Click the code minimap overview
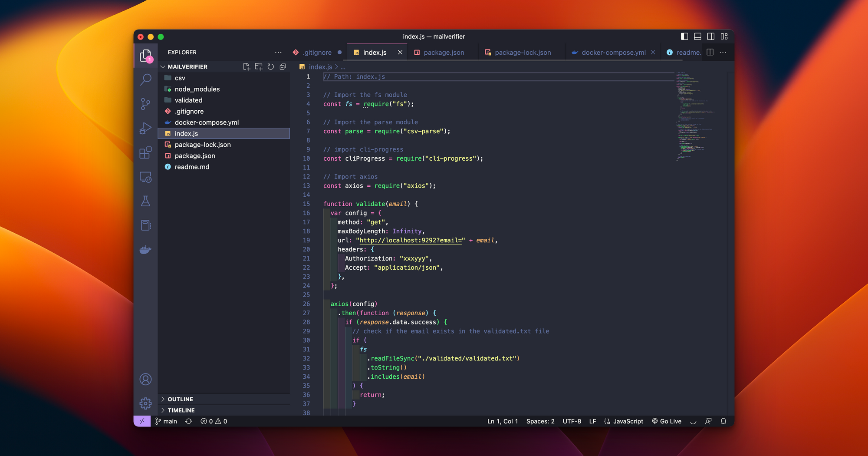The width and height of the screenshot is (868, 456). (694, 116)
